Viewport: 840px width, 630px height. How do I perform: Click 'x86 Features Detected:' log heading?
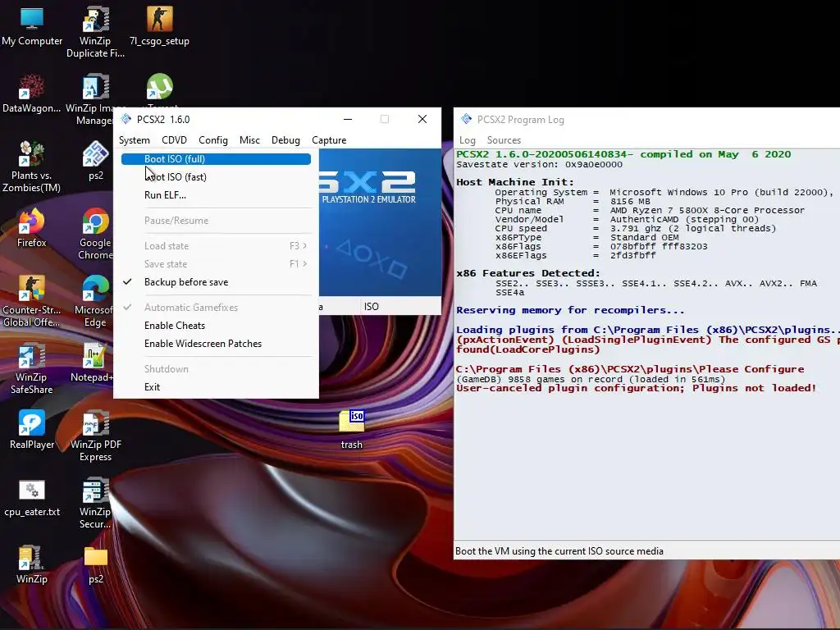tap(527, 273)
